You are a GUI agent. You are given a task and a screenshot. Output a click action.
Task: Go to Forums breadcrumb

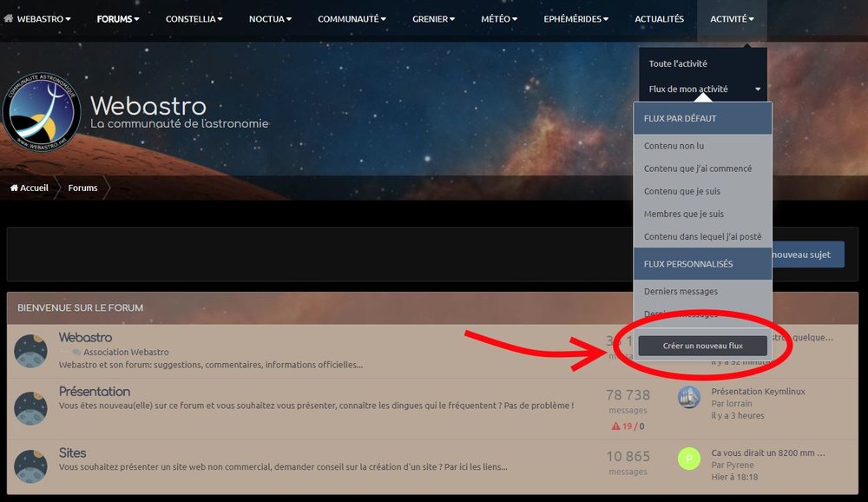(82, 188)
